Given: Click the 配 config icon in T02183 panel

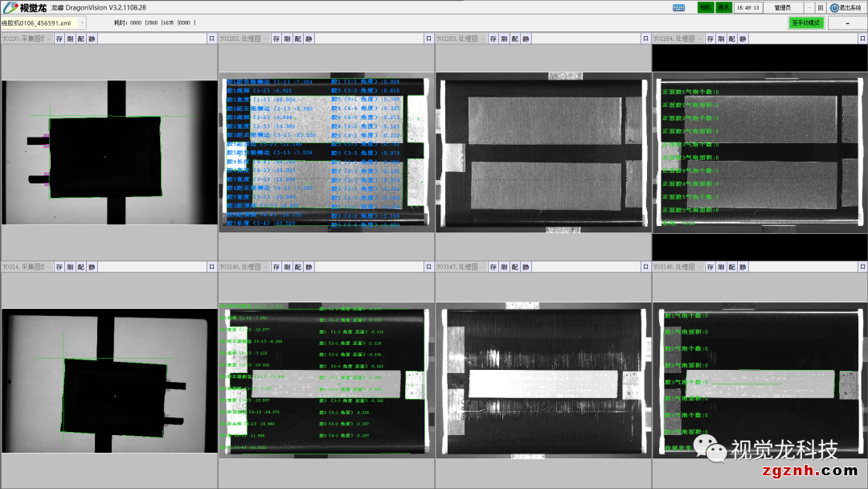Looking at the screenshot, I should (x=515, y=39).
